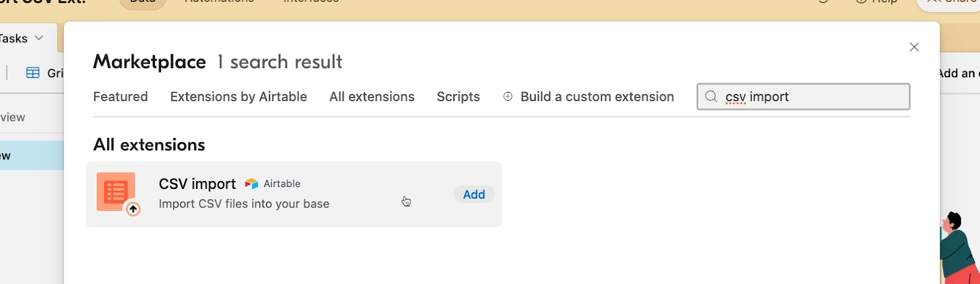
Task: Click the Marketplace heading
Action: [x=149, y=62]
